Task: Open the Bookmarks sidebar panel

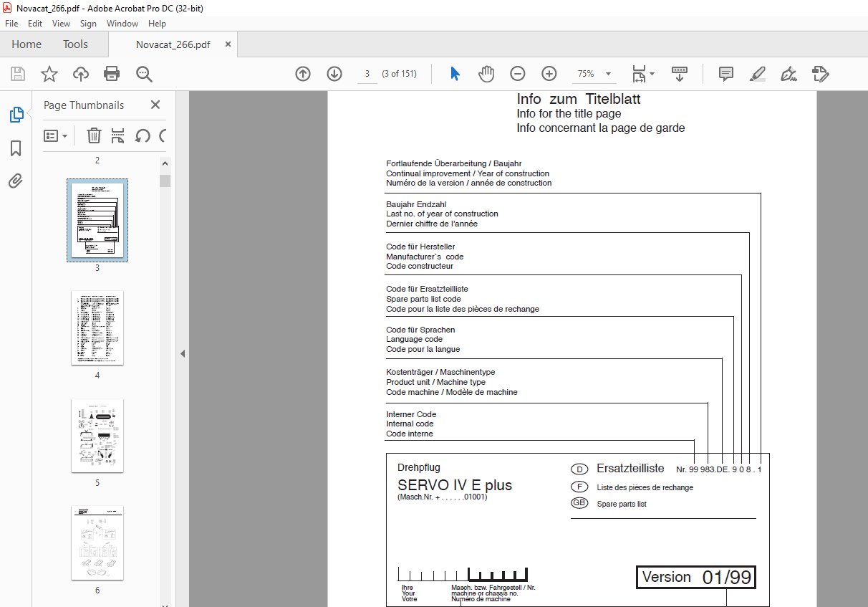Action: click(x=16, y=148)
